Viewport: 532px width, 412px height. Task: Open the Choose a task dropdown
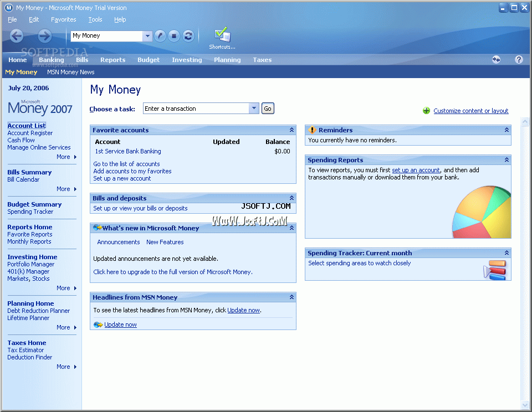click(x=254, y=109)
